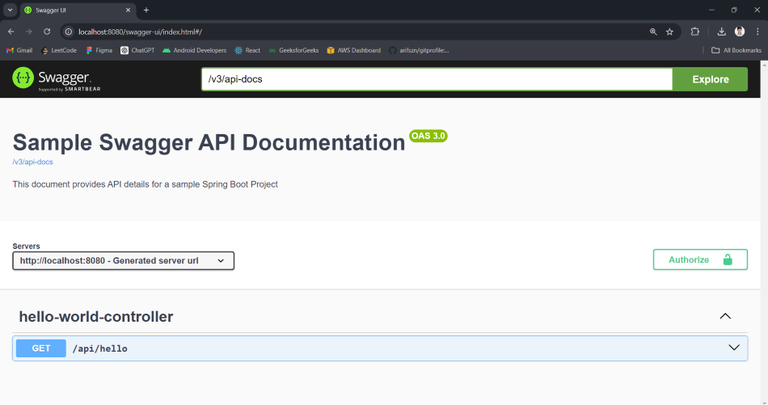Open the Chrome profile avatar
This screenshot has height=405, width=768.
pyautogui.click(x=740, y=31)
